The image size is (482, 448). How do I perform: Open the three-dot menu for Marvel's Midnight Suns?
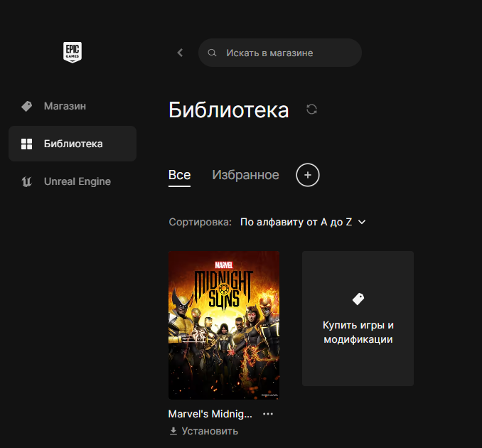pos(268,413)
